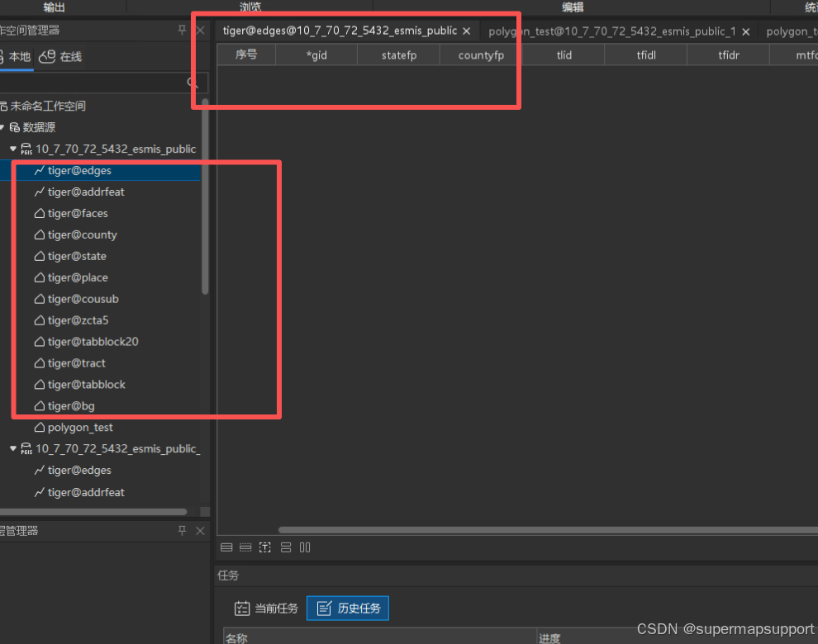Click first table toolbar icon with stacked rows
This screenshot has height=644, width=818.
pos(226,547)
